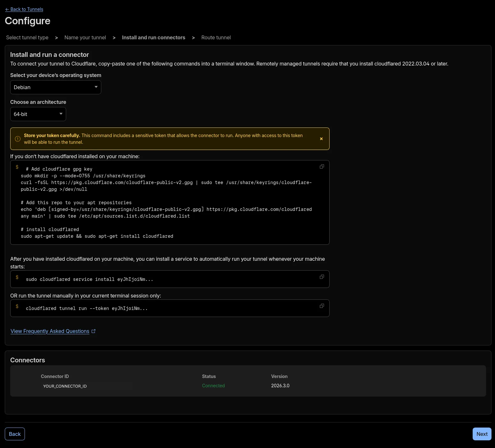Dismiss the token warning banner
The width and height of the screenshot is (495, 448).
[321, 139]
